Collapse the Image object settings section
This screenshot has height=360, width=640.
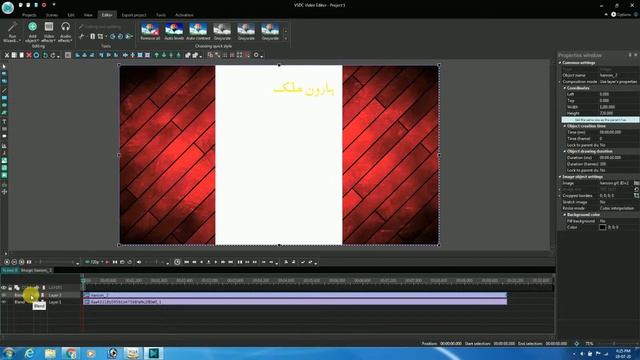click(x=560, y=177)
